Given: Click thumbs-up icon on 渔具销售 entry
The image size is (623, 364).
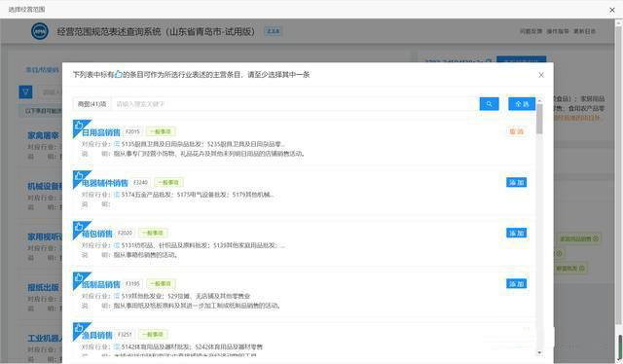Looking at the screenshot, I should 79,328.
